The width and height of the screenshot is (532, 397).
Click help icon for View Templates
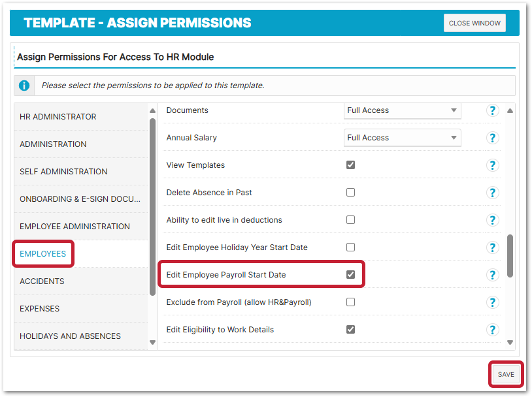492,166
